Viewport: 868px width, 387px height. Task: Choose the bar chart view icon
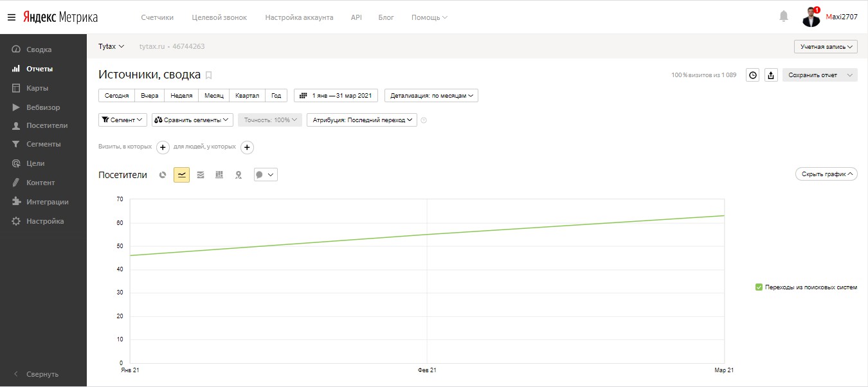pyautogui.click(x=219, y=175)
